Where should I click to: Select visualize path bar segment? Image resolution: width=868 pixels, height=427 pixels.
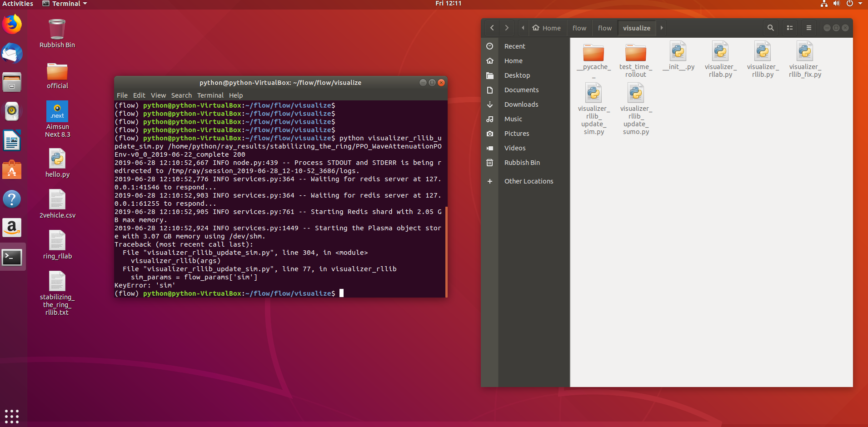point(637,28)
